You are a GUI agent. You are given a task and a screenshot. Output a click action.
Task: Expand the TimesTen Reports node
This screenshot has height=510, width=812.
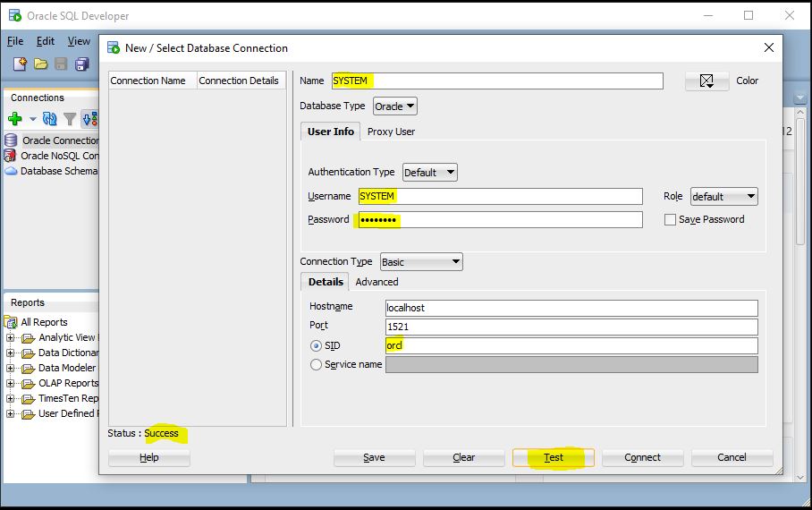[x=10, y=398]
